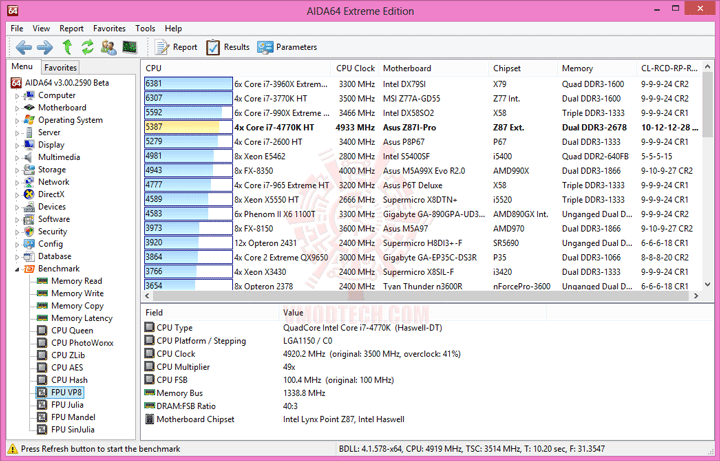The height and width of the screenshot is (461, 720).
Task: Click the results list vertical scrollbar down arrow
Action: click(x=708, y=284)
